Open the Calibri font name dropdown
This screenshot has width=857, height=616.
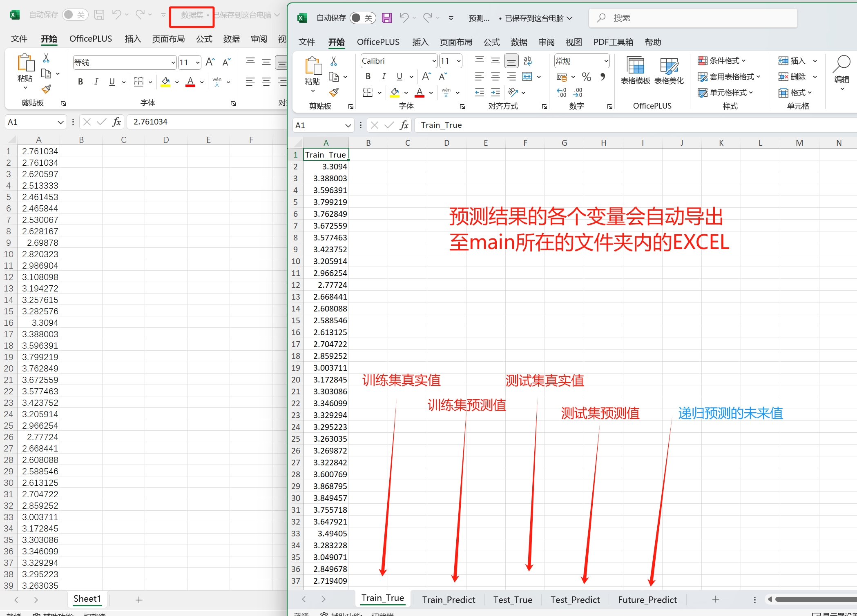[x=434, y=61]
